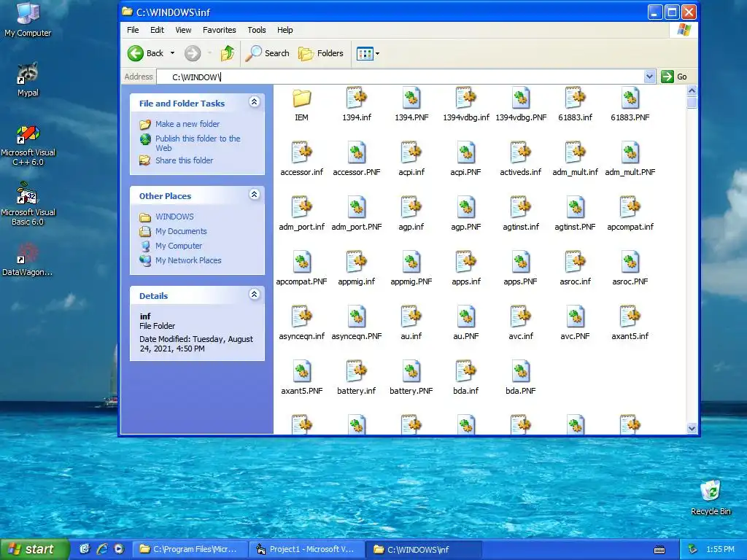Viewport: 747px width, 560px height.
Task: Open My Documents from Other Places
Action: pyautogui.click(x=181, y=231)
